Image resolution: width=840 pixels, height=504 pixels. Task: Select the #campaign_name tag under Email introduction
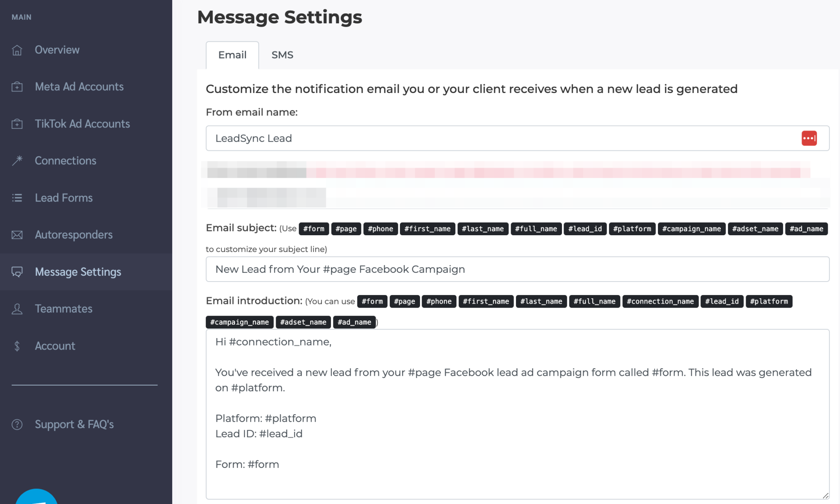tap(239, 322)
